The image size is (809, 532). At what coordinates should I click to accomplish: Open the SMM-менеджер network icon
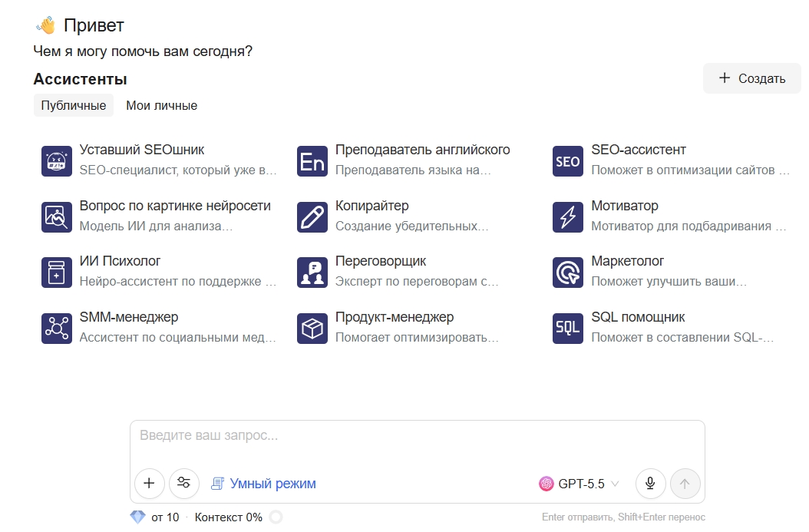[57, 328]
